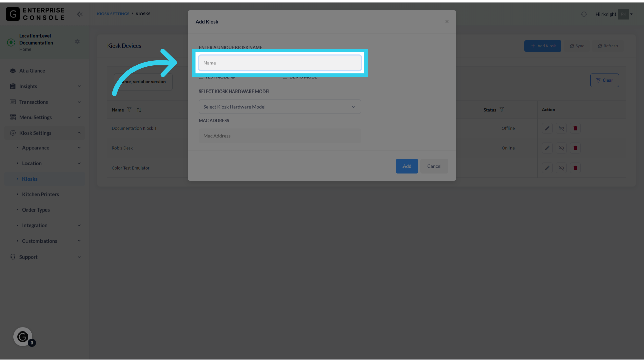
Task: Open the Kiosks submenu item
Action: point(30,179)
